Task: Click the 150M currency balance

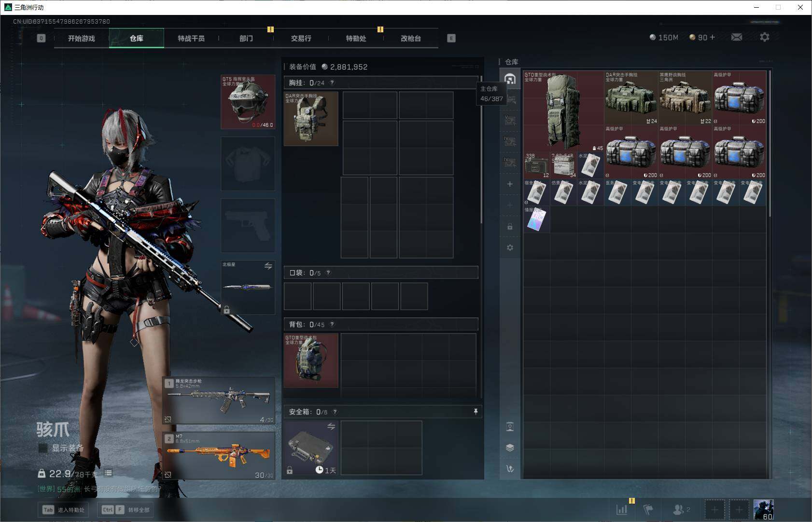Action: 664,37
